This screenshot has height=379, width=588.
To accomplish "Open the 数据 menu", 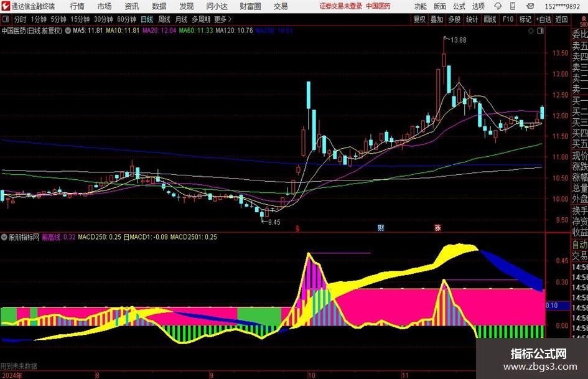I will point(159,6).
